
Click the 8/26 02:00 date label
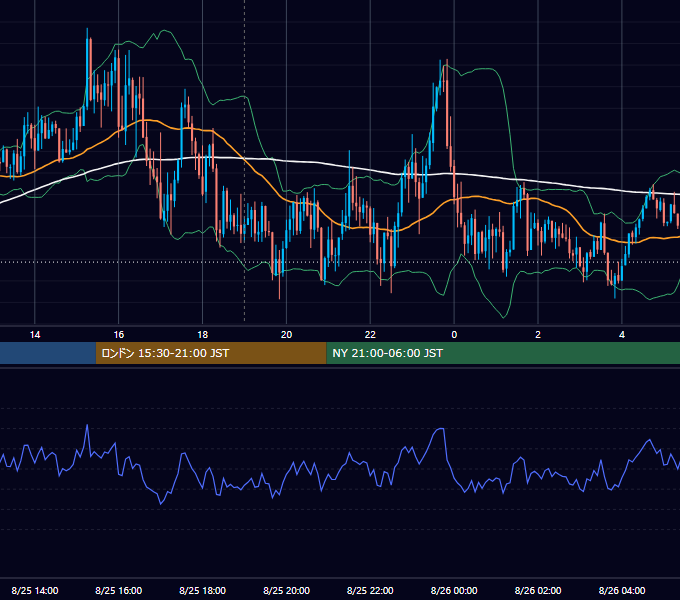click(x=538, y=590)
